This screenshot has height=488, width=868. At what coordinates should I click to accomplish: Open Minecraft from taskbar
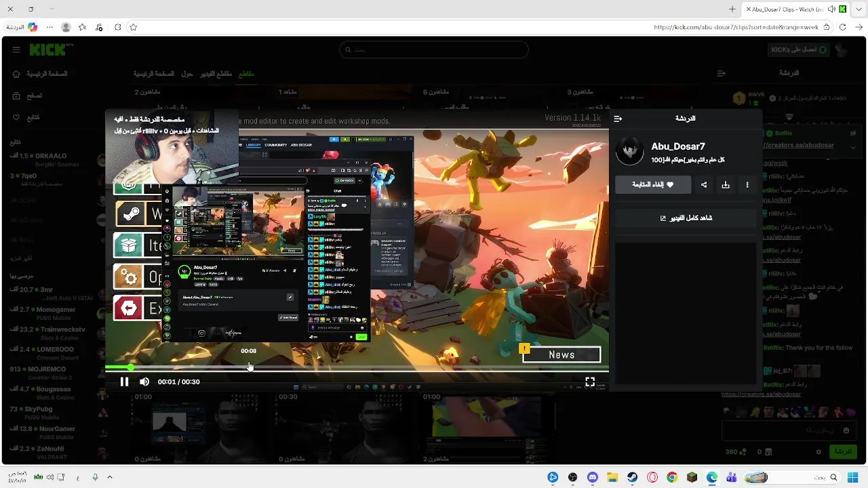692,478
